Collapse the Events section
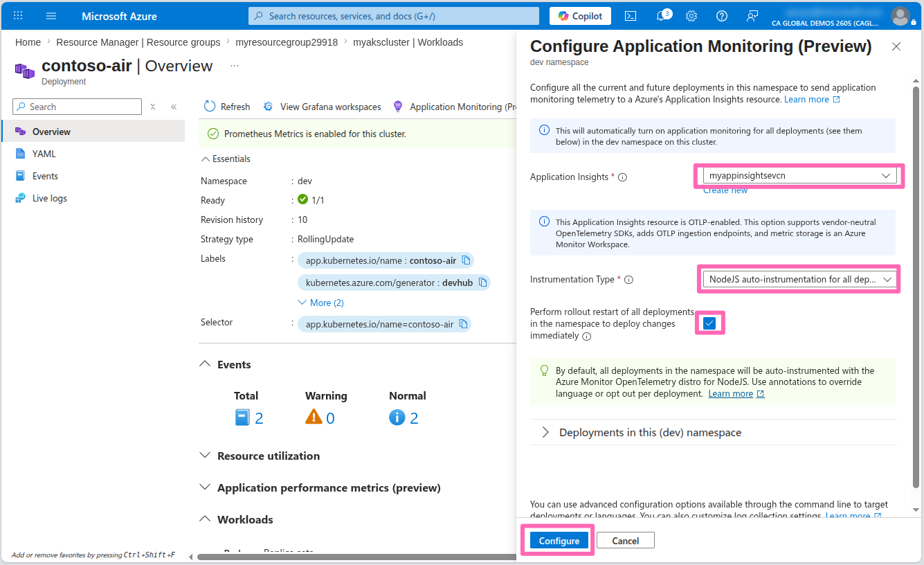Viewport: 924px width, 565px height. point(226,364)
